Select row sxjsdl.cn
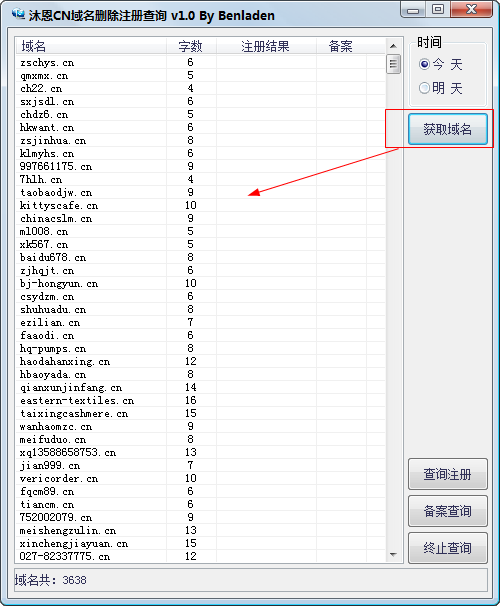 pos(201,102)
